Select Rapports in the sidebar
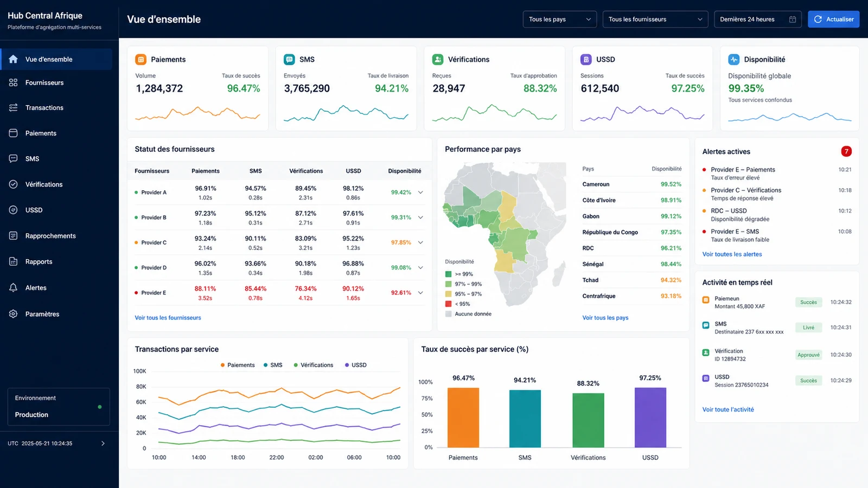The height and width of the screenshot is (488, 868). 56,261
